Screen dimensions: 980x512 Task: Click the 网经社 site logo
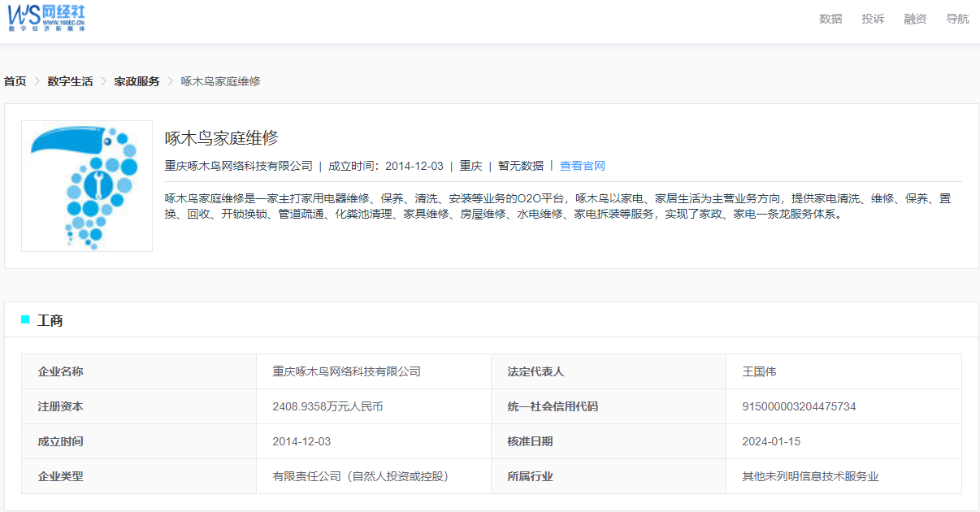pos(46,18)
